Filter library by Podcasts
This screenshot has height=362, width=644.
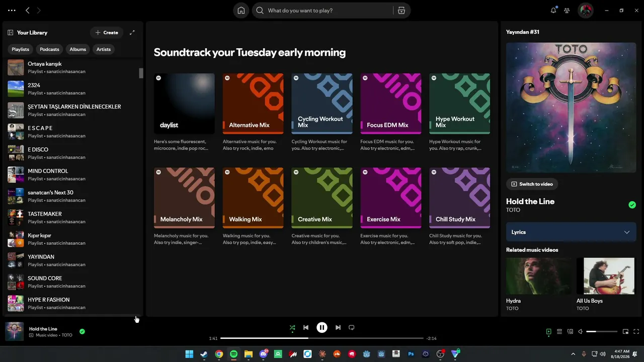tap(49, 49)
